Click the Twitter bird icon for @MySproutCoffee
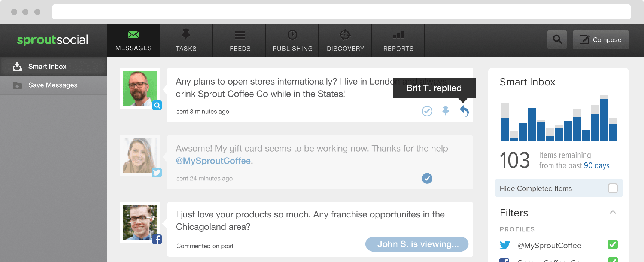The height and width of the screenshot is (262, 644). point(505,245)
